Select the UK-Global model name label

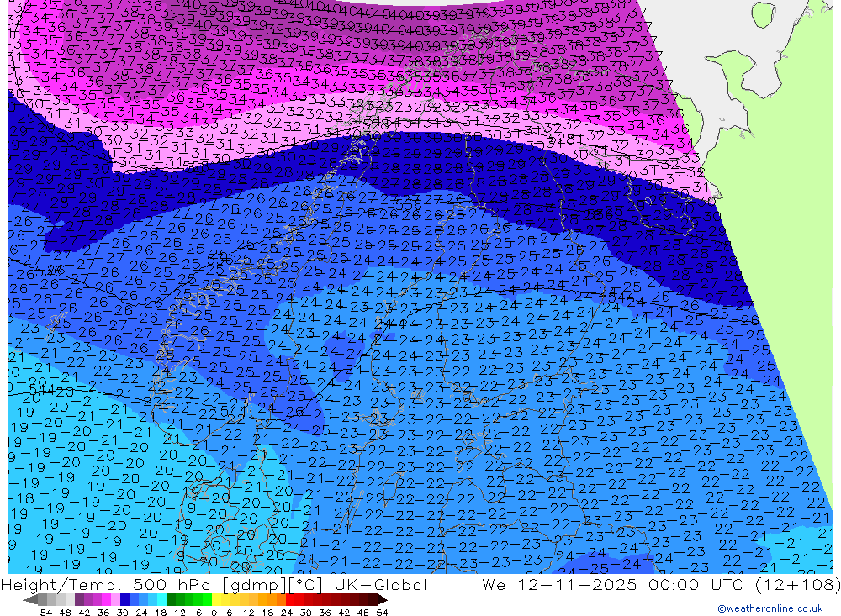pyautogui.click(x=380, y=584)
